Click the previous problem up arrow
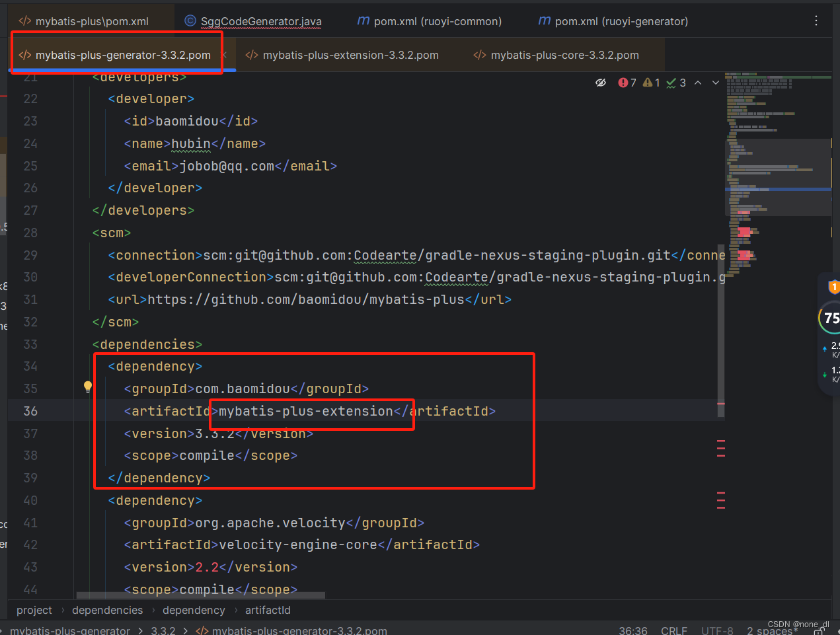Viewport: 840px width, 635px height. pyautogui.click(x=699, y=82)
